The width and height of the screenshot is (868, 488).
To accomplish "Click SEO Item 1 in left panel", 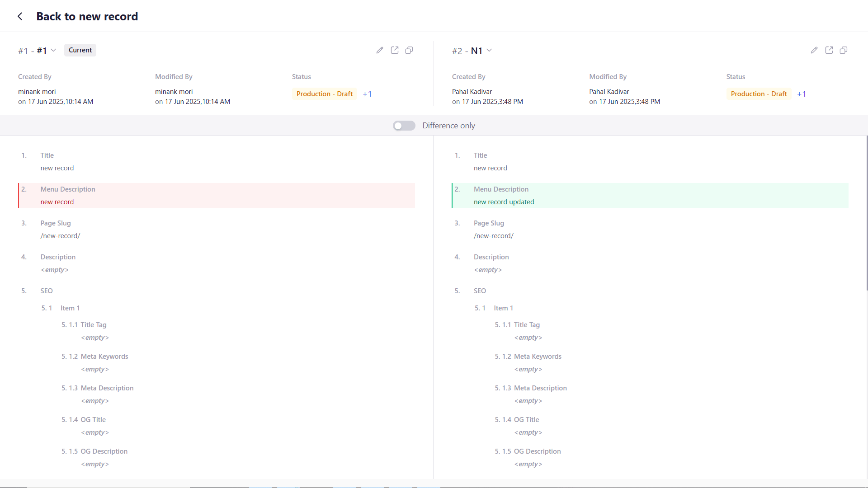I will click(x=70, y=308).
